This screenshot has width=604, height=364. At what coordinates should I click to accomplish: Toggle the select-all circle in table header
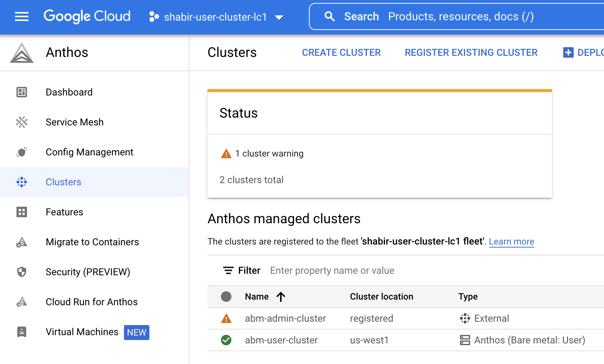coord(226,297)
